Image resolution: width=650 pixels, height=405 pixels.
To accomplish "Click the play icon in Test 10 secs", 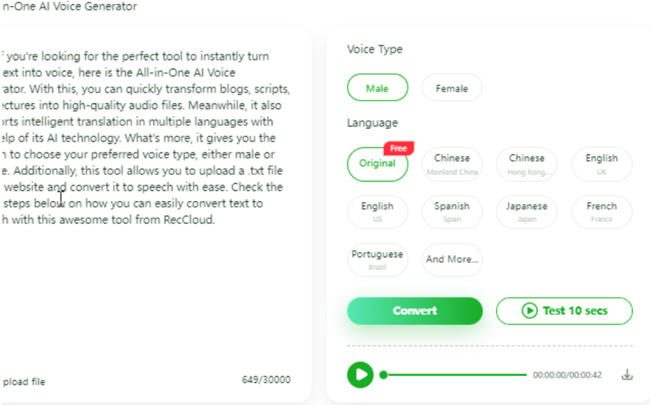I will 529,310.
